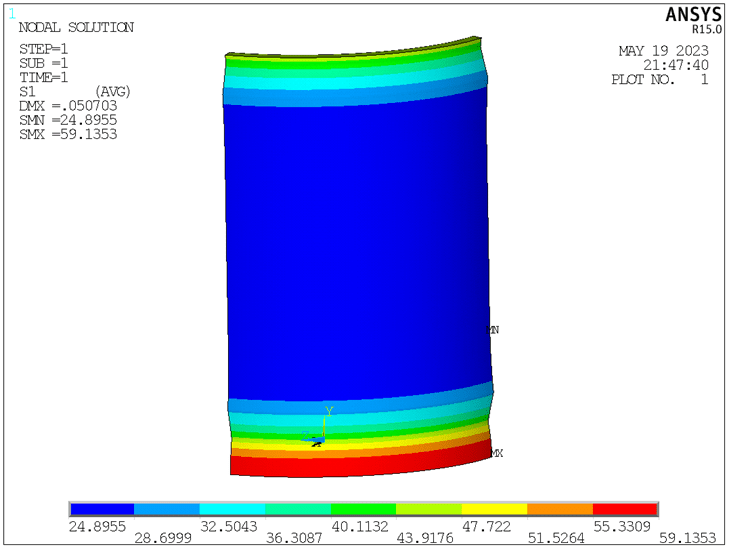Click the SMX =59.1353 value
729x549 pixels.
click(x=68, y=134)
